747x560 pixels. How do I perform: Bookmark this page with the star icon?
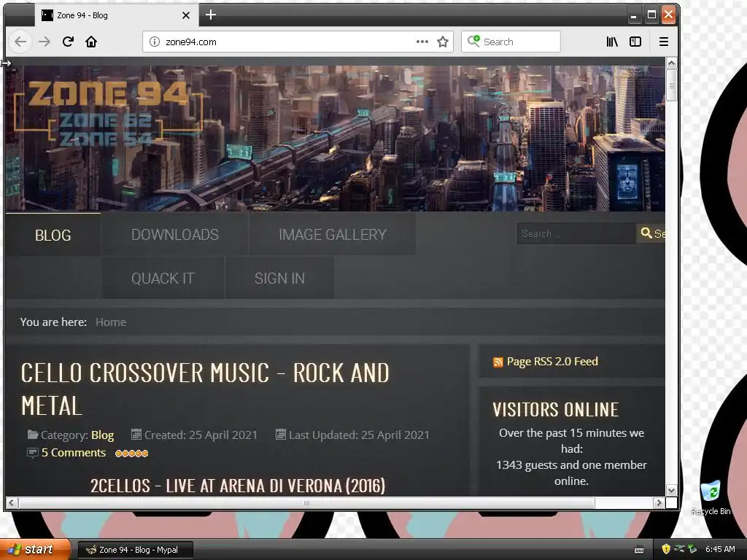coord(443,42)
